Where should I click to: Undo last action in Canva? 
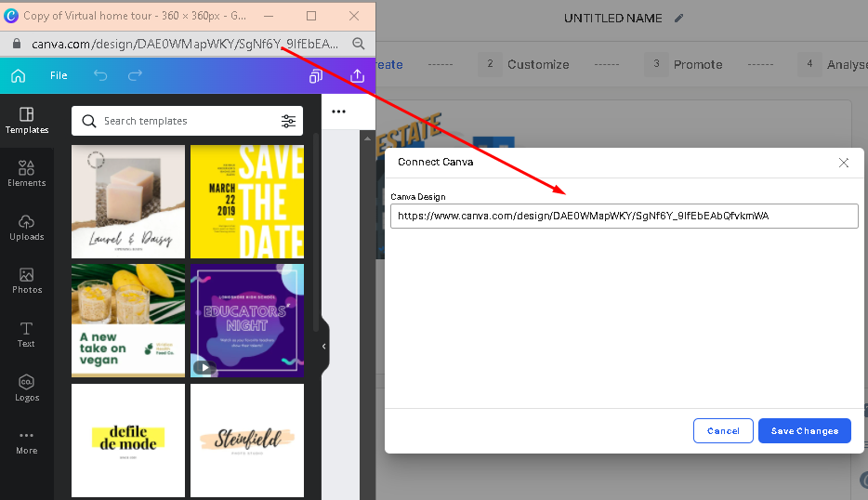100,75
